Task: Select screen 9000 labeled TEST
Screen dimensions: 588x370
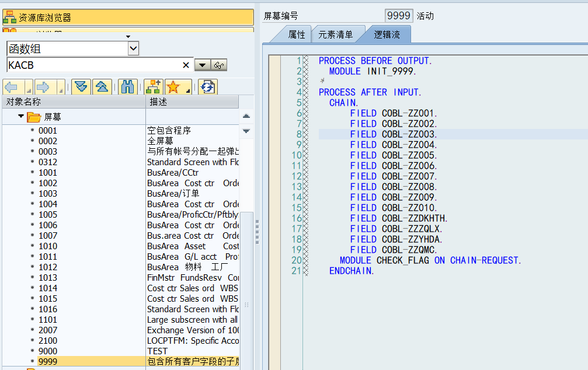Action: [47, 351]
